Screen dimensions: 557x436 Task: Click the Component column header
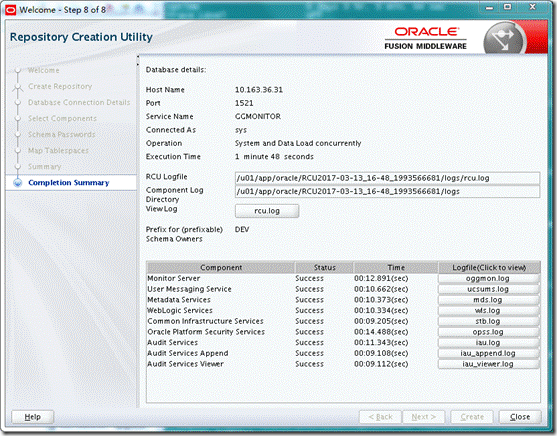click(x=221, y=268)
